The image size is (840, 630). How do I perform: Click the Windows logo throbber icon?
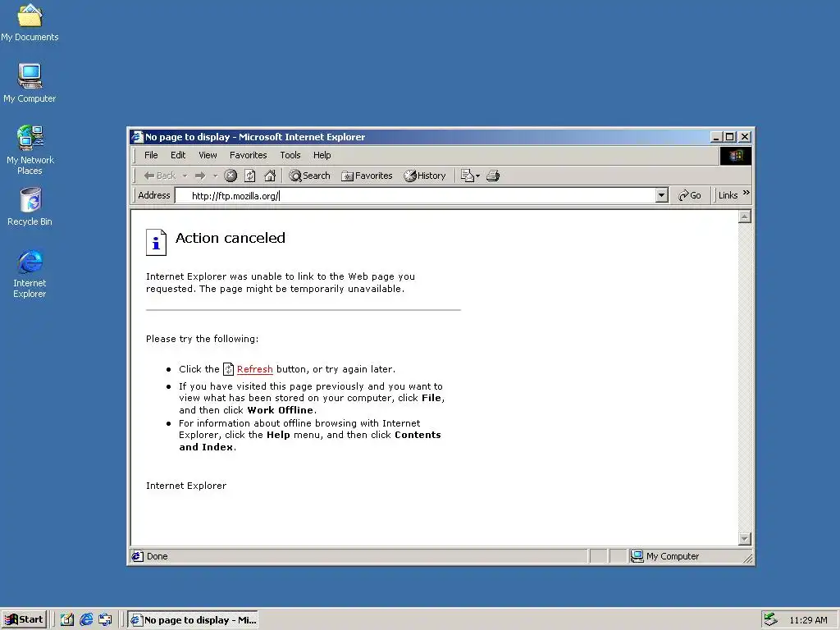coord(736,156)
